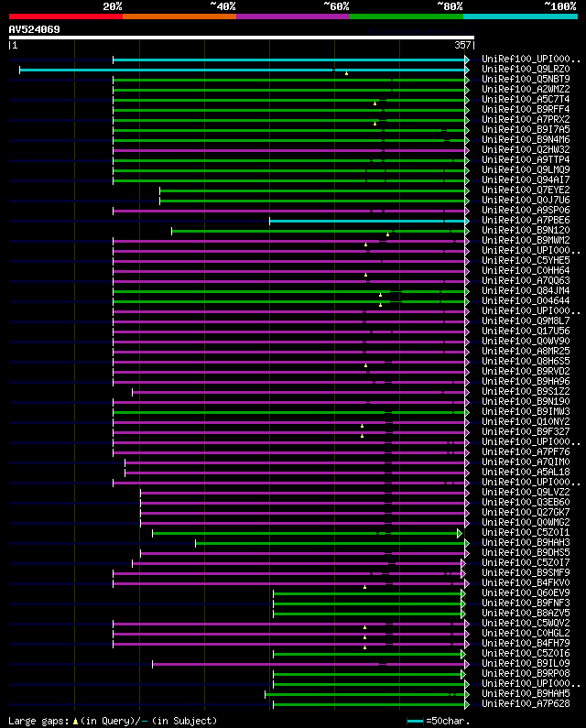
Task: Select the UniRef100_Q7EYE2 label
Action: click(x=526, y=190)
